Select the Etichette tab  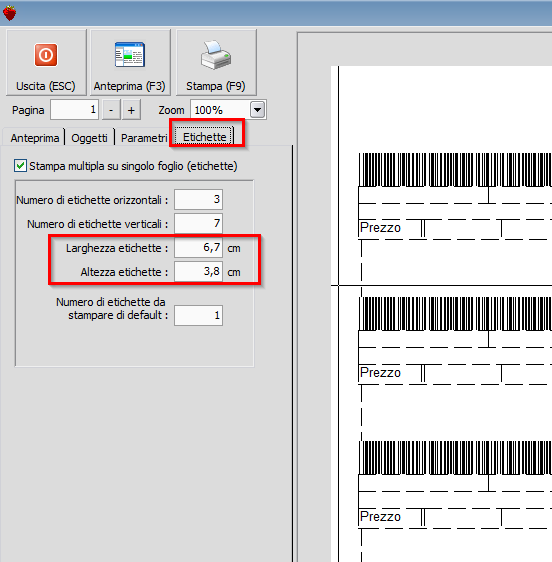pos(205,137)
